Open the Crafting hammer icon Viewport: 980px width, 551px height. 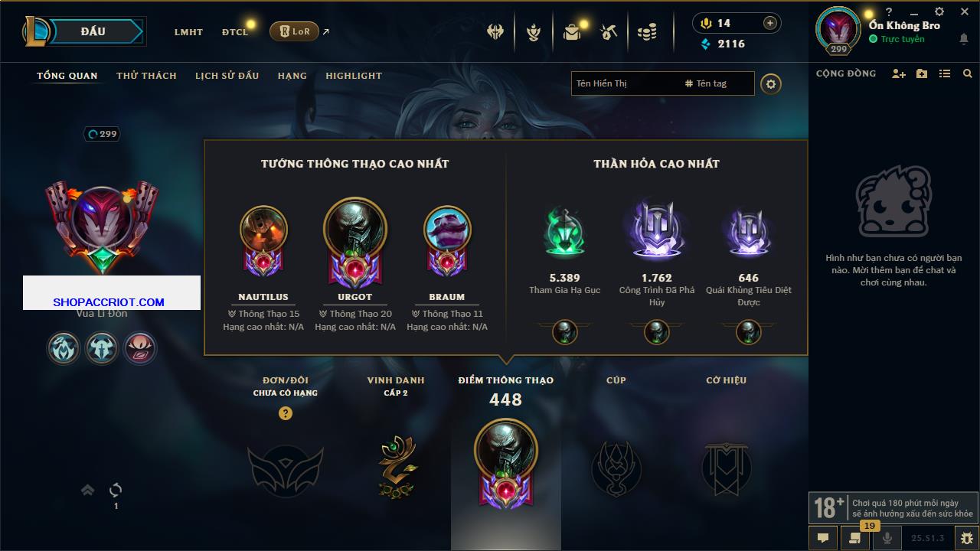click(x=609, y=32)
